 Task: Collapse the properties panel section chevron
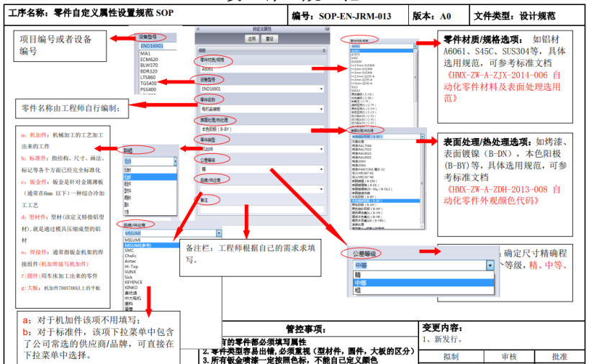322,51
